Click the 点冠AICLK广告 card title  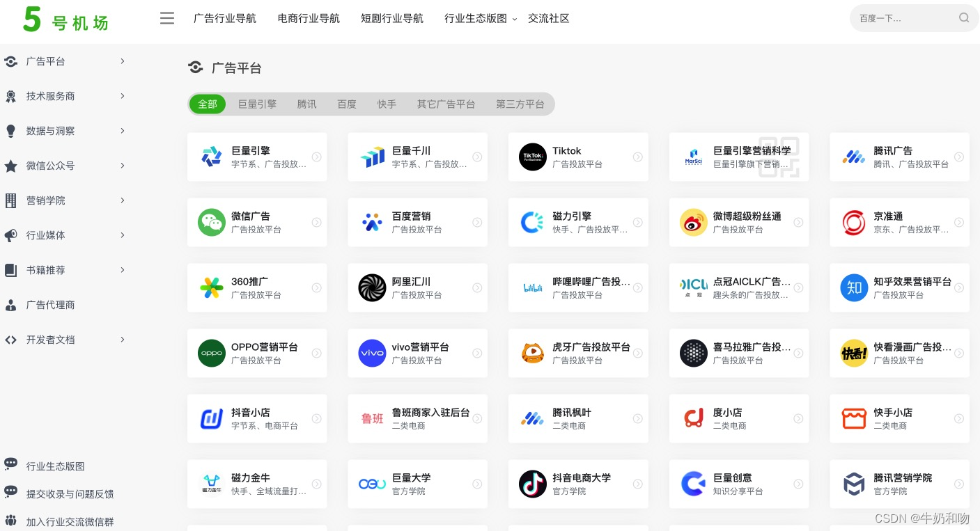point(752,282)
